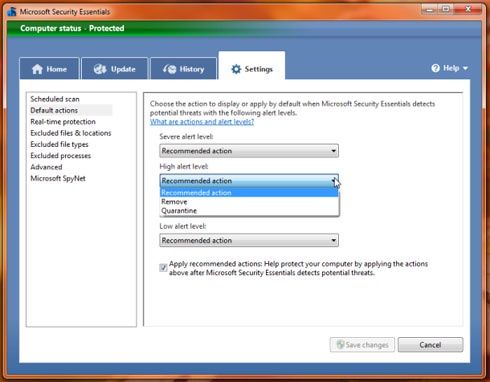Click the Help question mark icon
Viewport: 490px width, 382px height.
click(x=435, y=68)
